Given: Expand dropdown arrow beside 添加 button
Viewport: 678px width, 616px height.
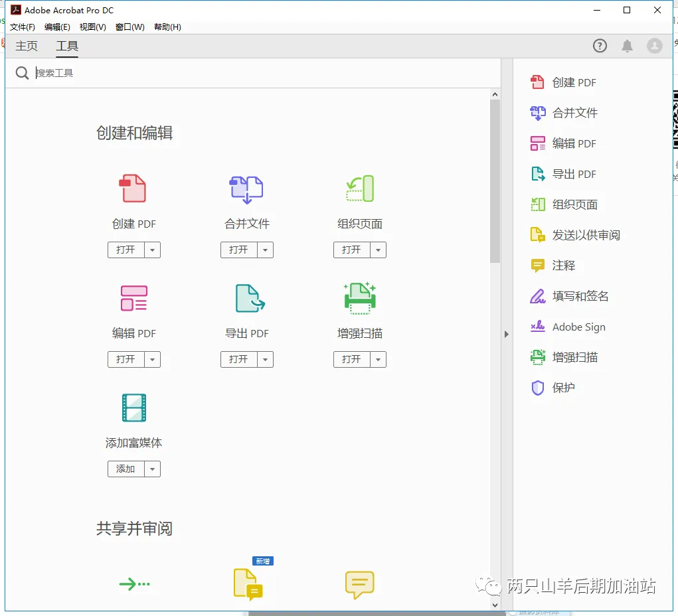Looking at the screenshot, I should [x=152, y=469].
